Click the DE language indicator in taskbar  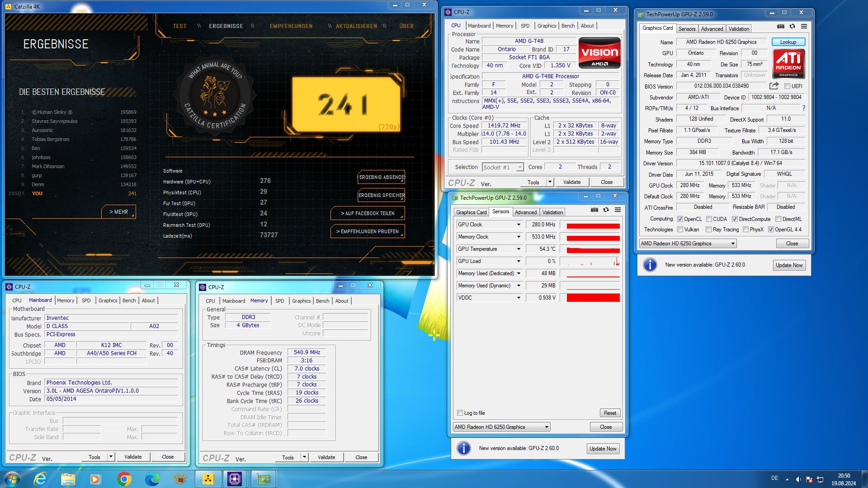pos(774,478)
